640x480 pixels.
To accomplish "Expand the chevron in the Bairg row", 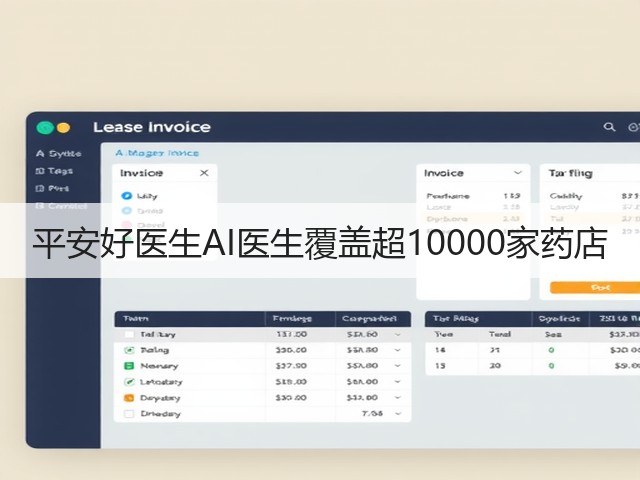I will click(398, 350).
